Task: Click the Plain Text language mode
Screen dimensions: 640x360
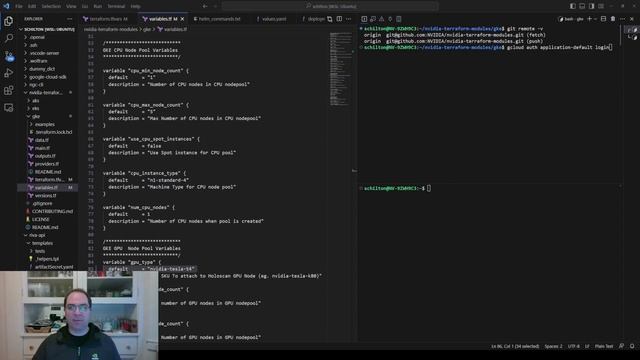Action: [604, 346]
